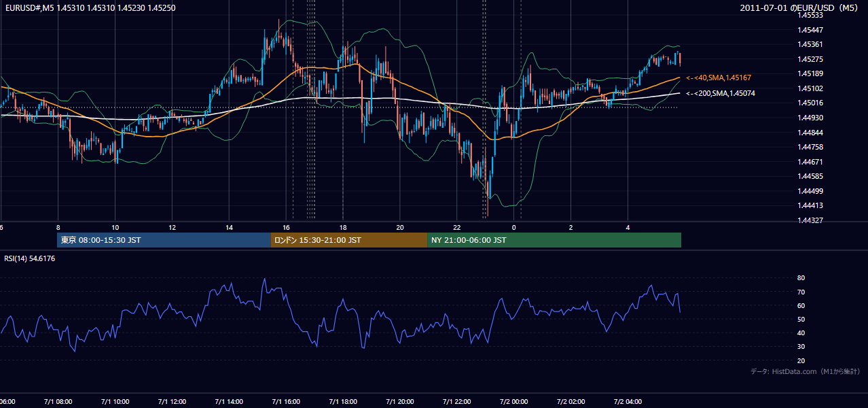Click price axis value 1.45447

coord(811,30)
